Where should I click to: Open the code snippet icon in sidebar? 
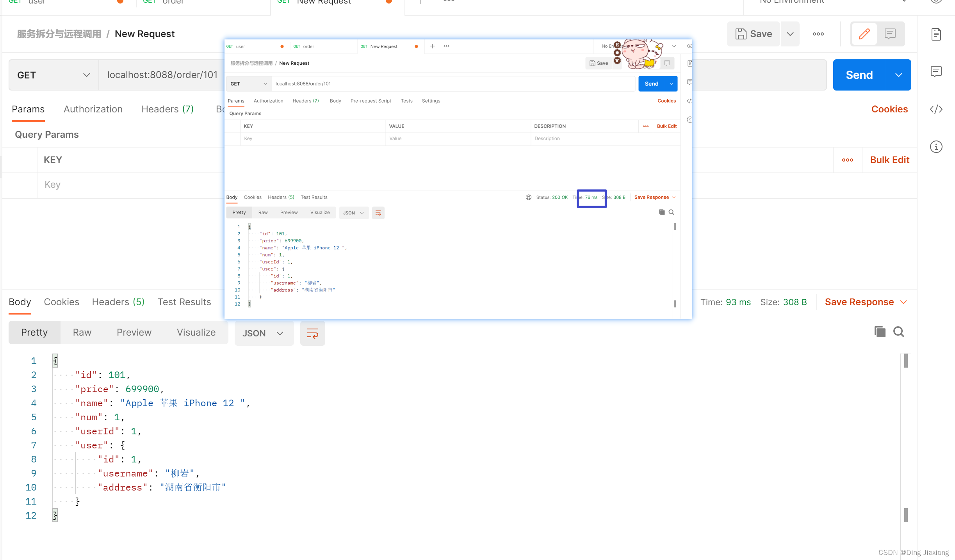coord(936,109)
